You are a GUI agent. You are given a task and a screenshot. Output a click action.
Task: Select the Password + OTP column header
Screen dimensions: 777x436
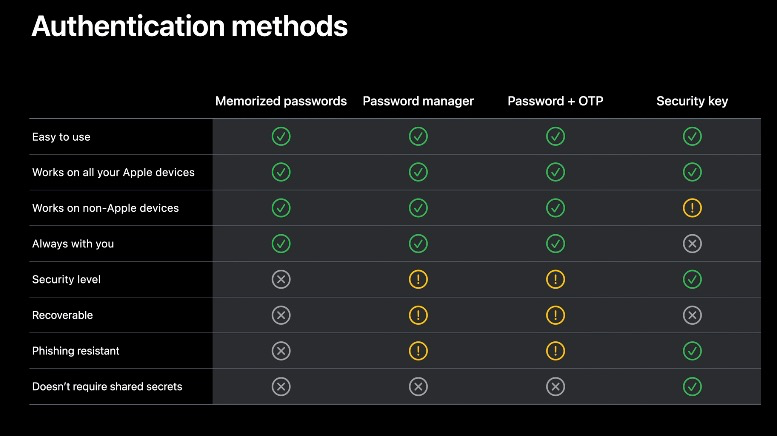(x=555, y=101)
